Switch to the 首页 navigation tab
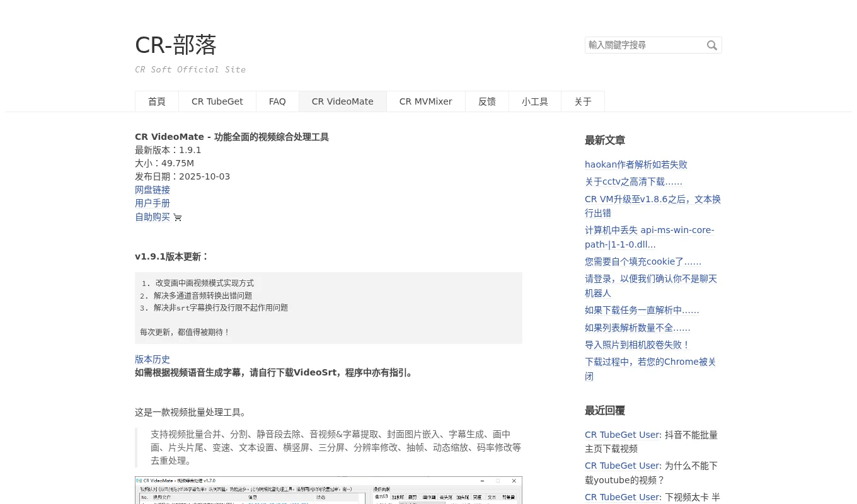 pyautogui.click(x=156, y=101)
